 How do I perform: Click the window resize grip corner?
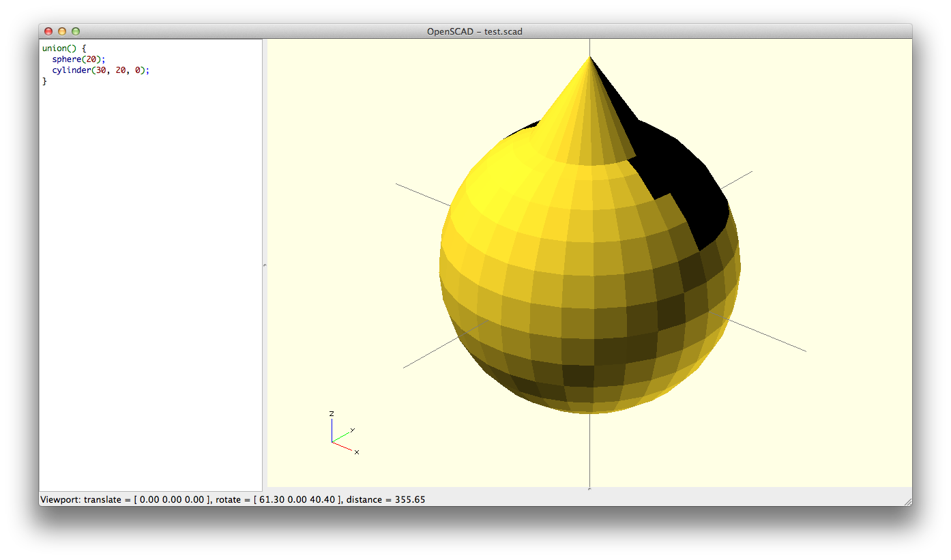[x=907, y=501]
